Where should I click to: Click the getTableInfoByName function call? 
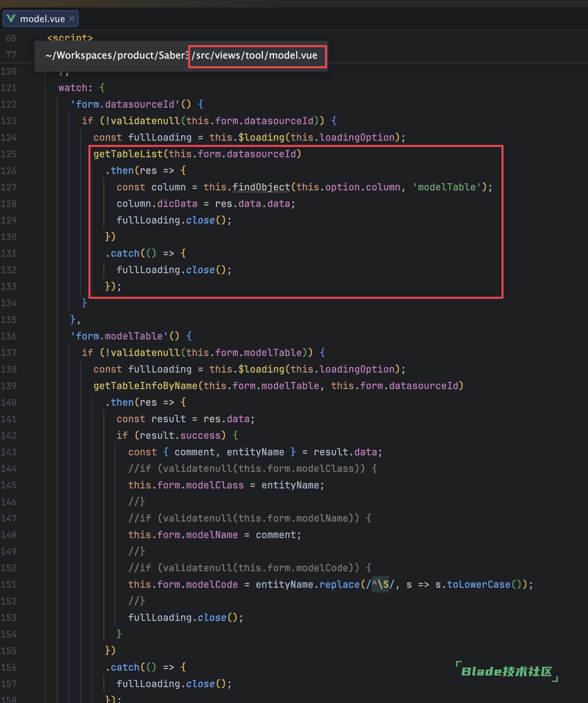point(145,386)
